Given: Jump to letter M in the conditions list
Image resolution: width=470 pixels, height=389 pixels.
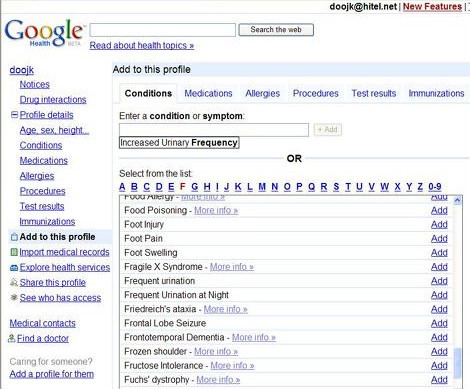Looking at the screenshot, I should [x=262, y=187].
